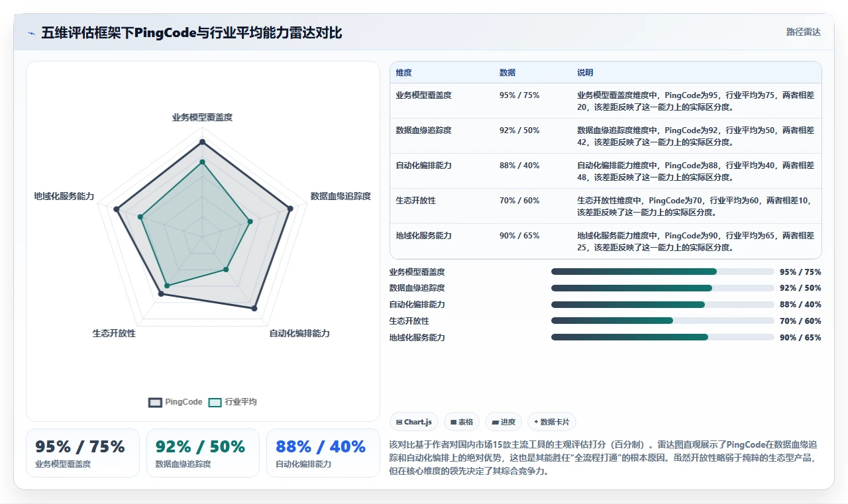Click the 生态开放性 radar axis label

click(114, 333)
